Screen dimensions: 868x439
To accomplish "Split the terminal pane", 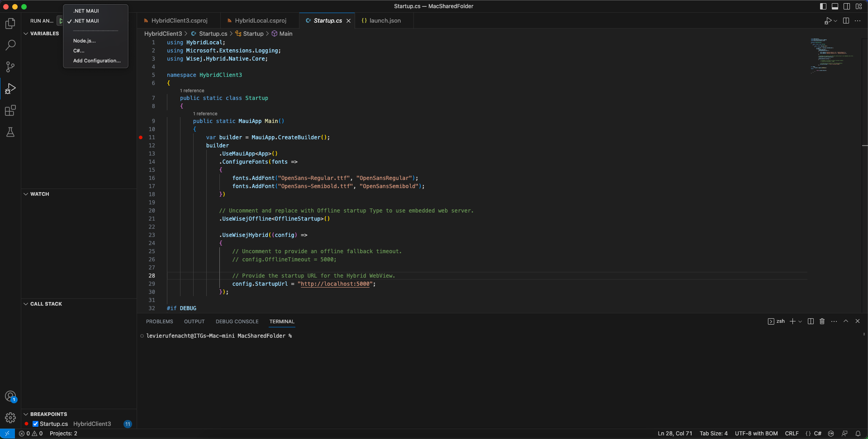I will point(811,321).
